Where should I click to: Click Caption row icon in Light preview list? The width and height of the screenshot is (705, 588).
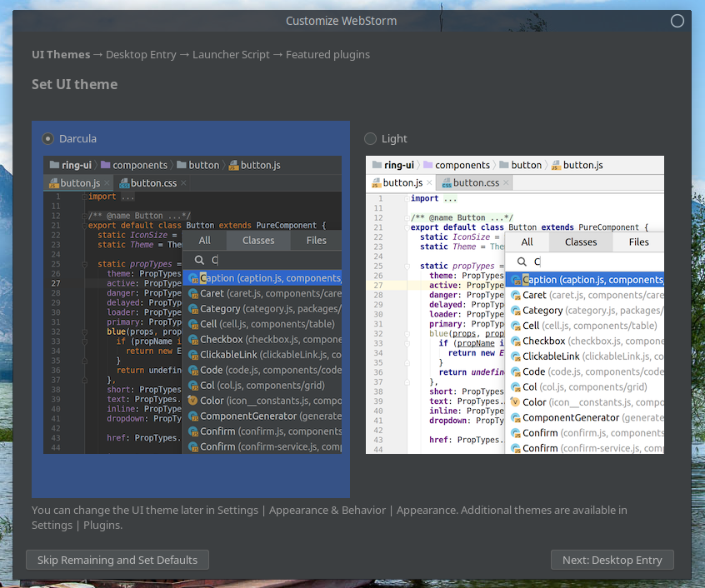(x=516, y=280)
